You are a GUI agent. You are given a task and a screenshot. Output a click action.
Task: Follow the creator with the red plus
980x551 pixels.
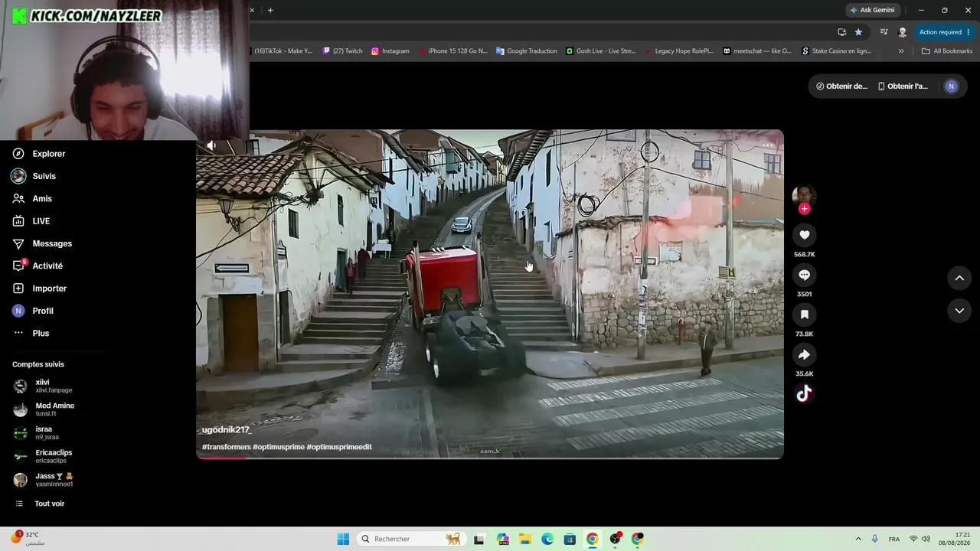[x=804, y=209]
